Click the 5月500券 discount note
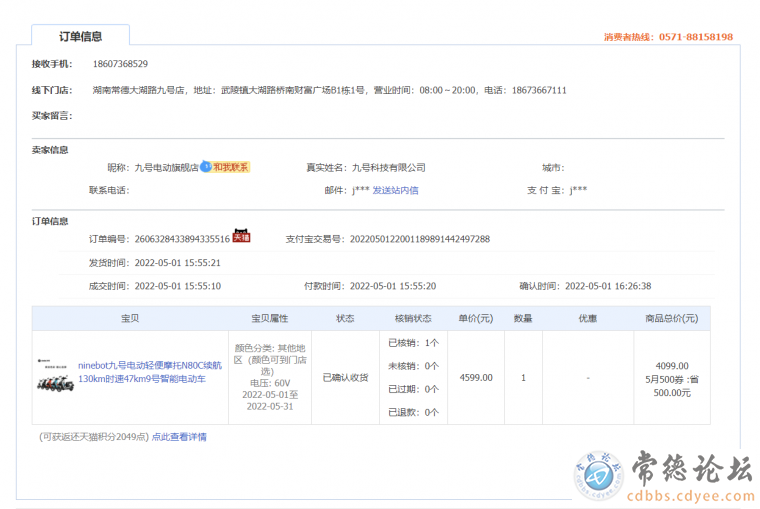The image size is (760, 509). (x=672, y=386)
